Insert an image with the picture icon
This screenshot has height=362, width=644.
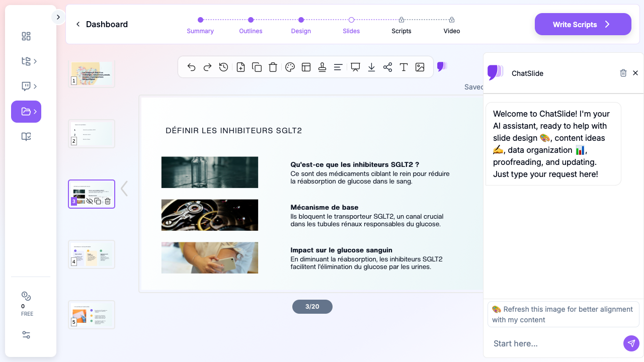(x=420, y=67)
